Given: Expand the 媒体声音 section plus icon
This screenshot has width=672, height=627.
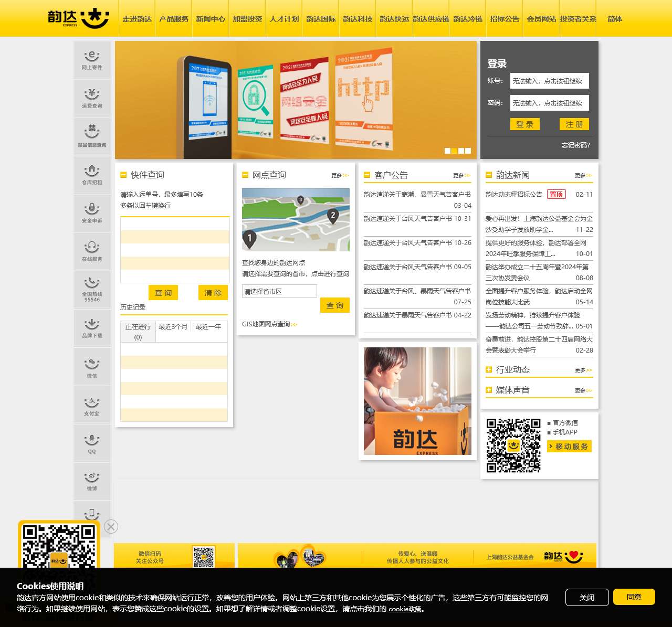Looking at the screenshot, I should pos(489,390).
